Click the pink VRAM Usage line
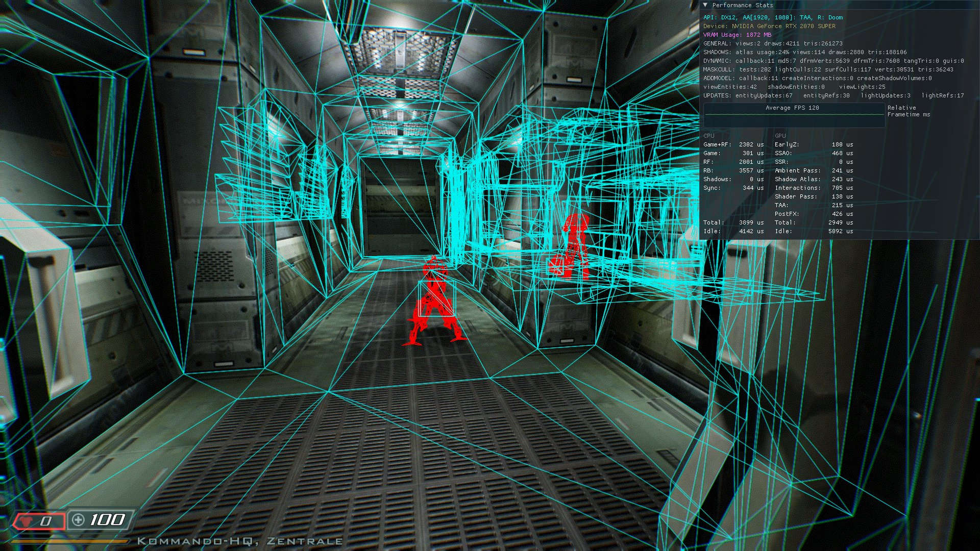The height and width of the screenshot is (551, 980). coord(737,35)
